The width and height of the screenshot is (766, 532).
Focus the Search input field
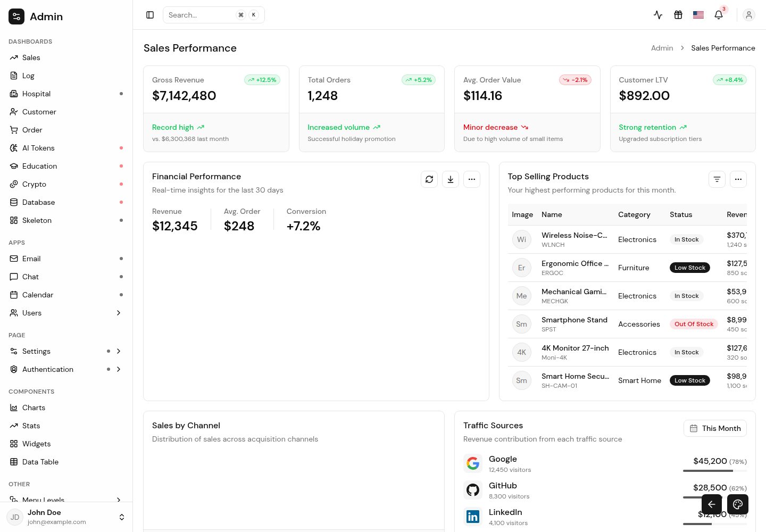213,15
